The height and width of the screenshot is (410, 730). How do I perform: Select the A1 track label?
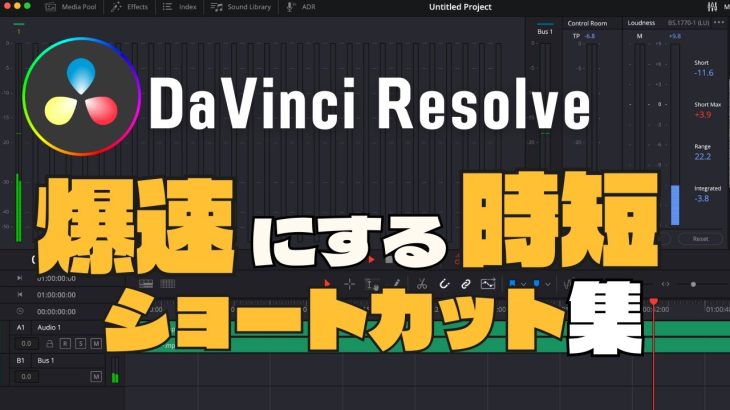tap(20, 328)
